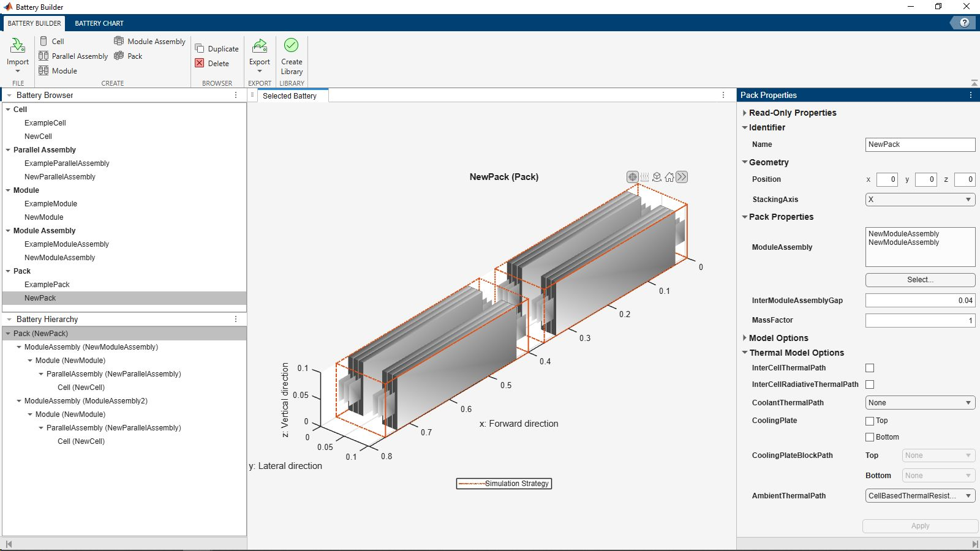This screenshot has width=980, height=551.
Task: Collapse the right panel arrow at bottom
Action: pyautogui.click(x=974, y=544)
